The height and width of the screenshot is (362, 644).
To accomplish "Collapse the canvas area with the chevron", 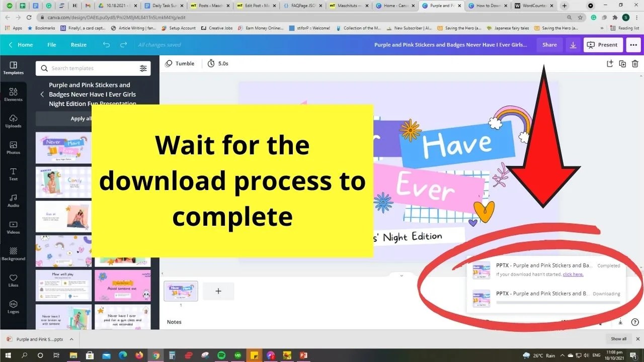I will 401,276.
